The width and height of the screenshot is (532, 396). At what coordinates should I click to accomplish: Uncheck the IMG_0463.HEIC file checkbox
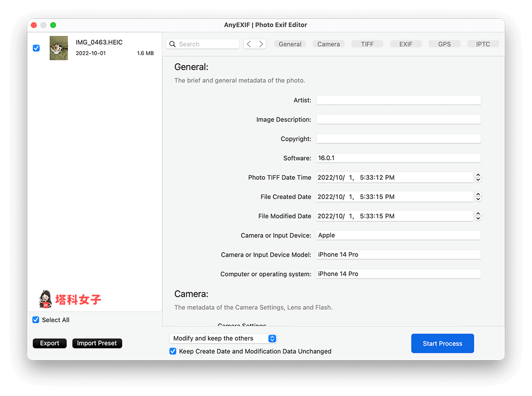tap(36, 48)
